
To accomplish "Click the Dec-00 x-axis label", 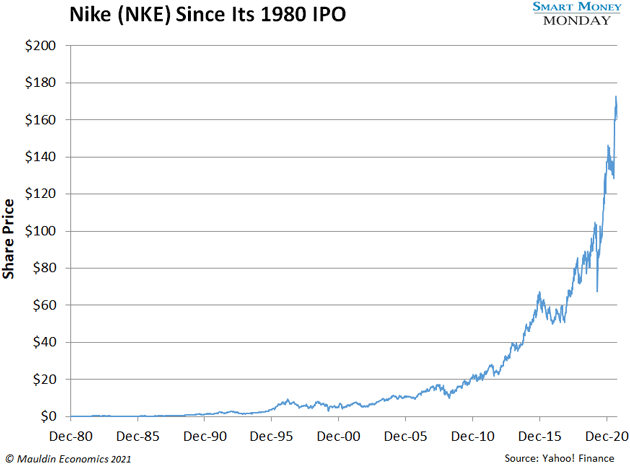I will [338, 436].
